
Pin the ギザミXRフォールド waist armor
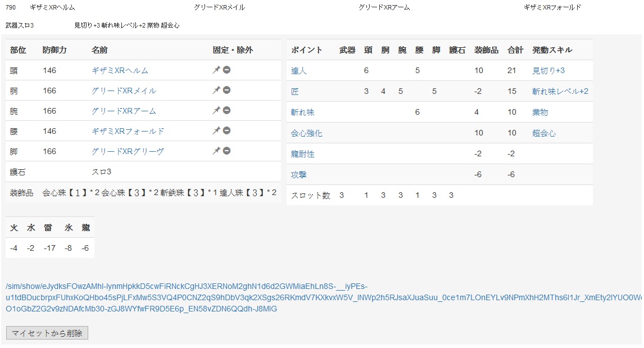click(216, 131)
